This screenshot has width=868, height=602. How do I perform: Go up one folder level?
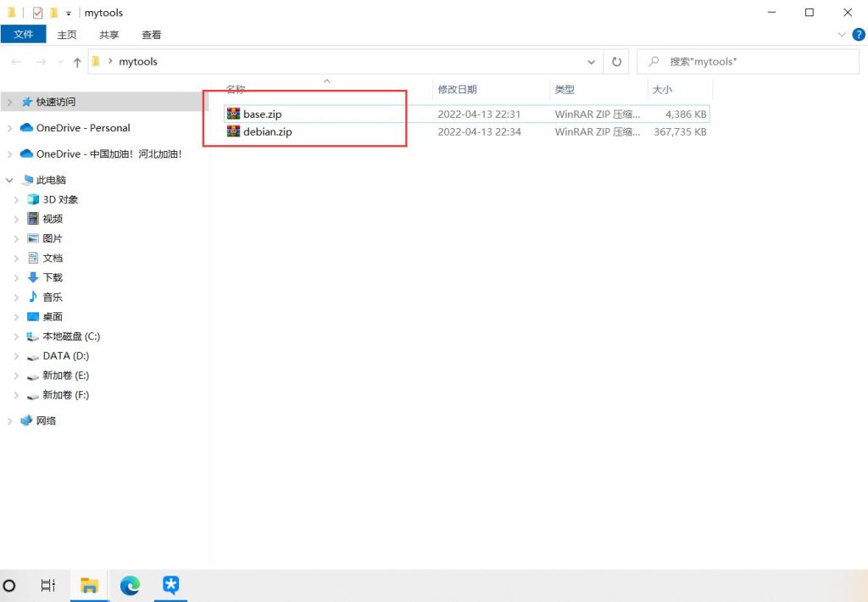[x=77, y=62]
